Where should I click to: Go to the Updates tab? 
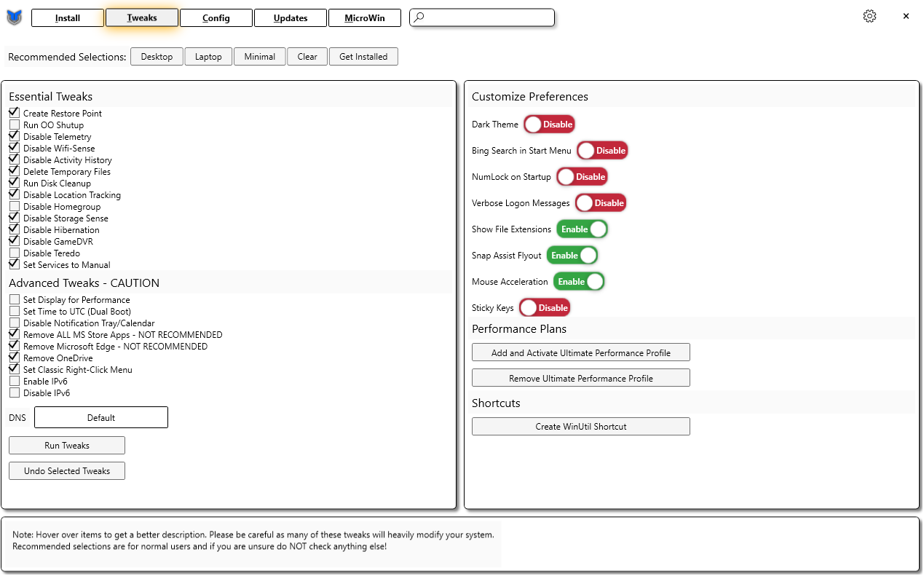291,18
